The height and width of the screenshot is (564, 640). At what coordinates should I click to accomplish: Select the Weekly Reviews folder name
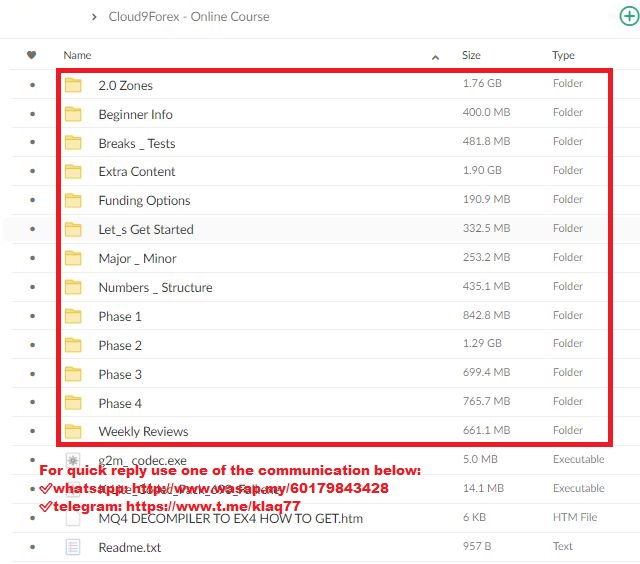click(x=143, y=431)
